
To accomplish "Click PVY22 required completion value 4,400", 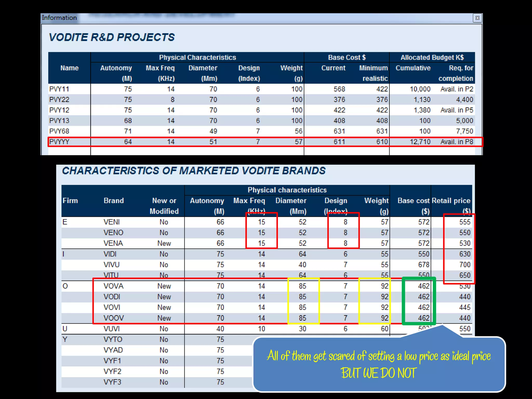I will [x=464, y=100].
